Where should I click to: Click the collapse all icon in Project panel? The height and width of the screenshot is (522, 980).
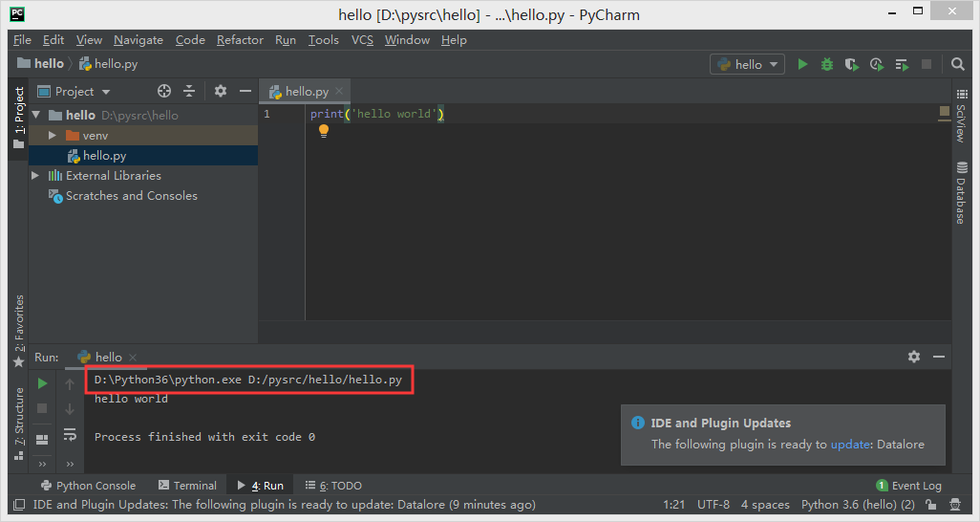point(189,91)
